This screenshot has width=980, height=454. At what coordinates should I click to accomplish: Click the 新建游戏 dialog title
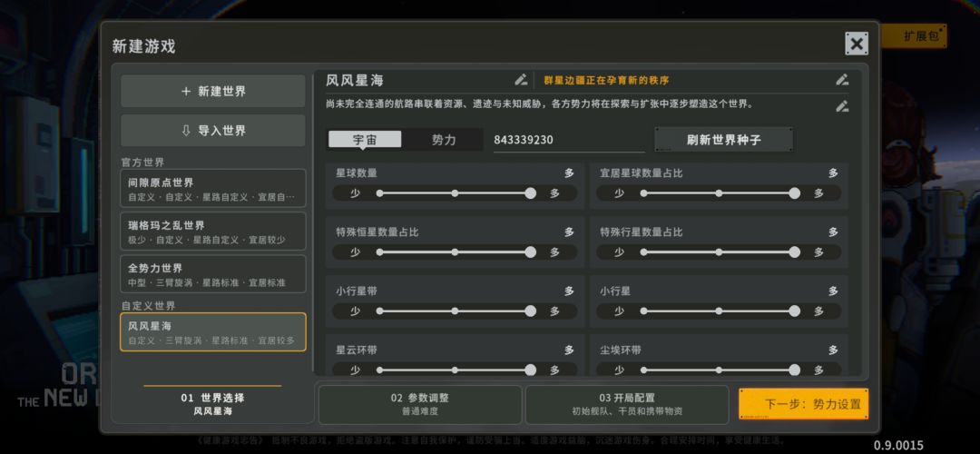coord(143,45)
